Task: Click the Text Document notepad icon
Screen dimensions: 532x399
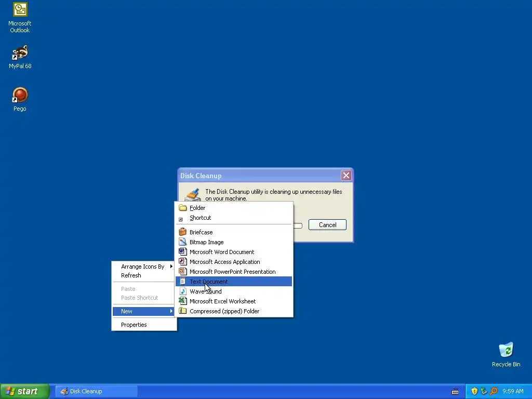Action: point(182,281)
